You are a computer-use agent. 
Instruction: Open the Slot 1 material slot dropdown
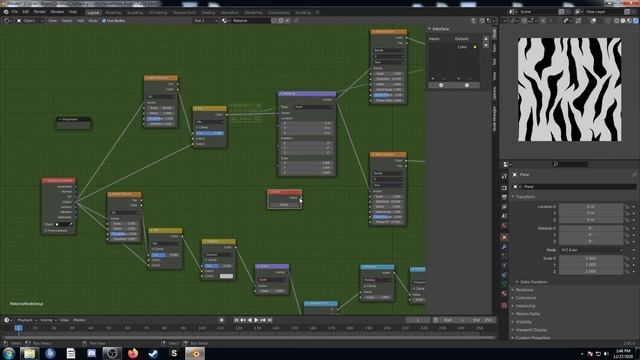point(205,20)
